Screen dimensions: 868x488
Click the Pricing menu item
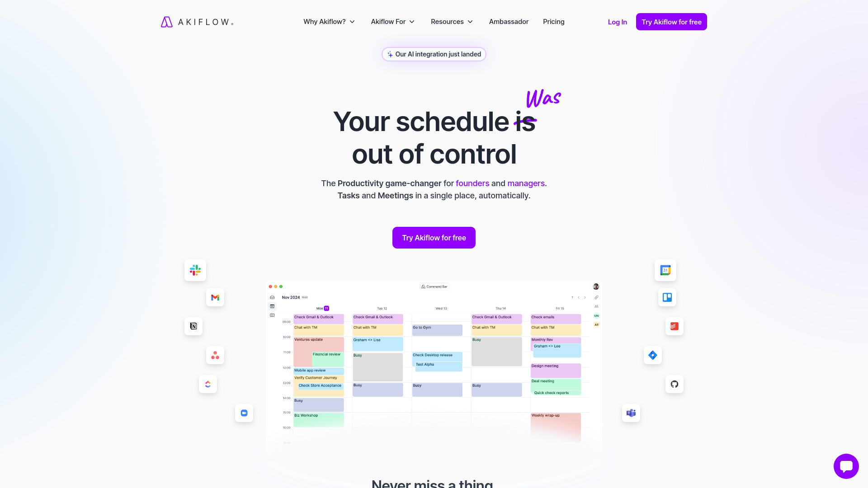[554, 21]
